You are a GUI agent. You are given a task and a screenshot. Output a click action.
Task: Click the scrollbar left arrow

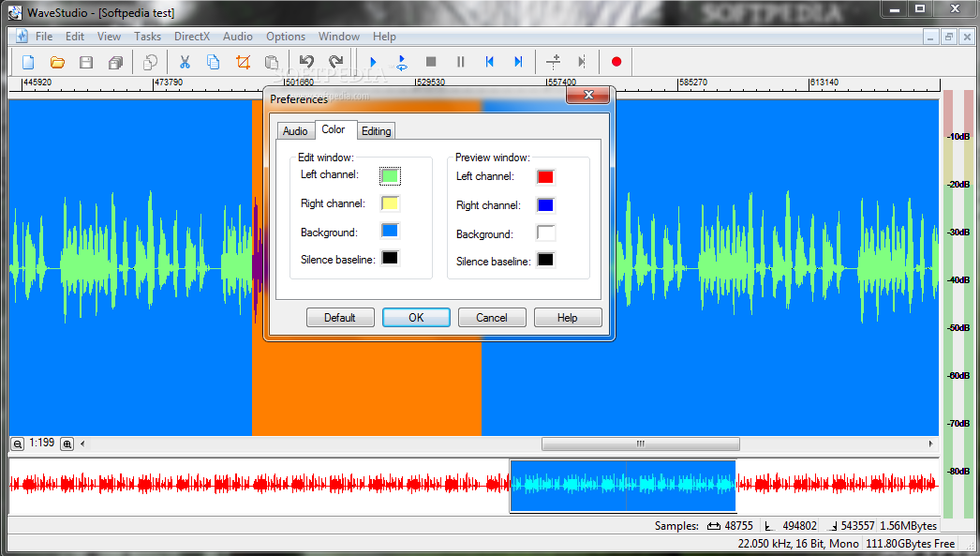click(82, 444)
